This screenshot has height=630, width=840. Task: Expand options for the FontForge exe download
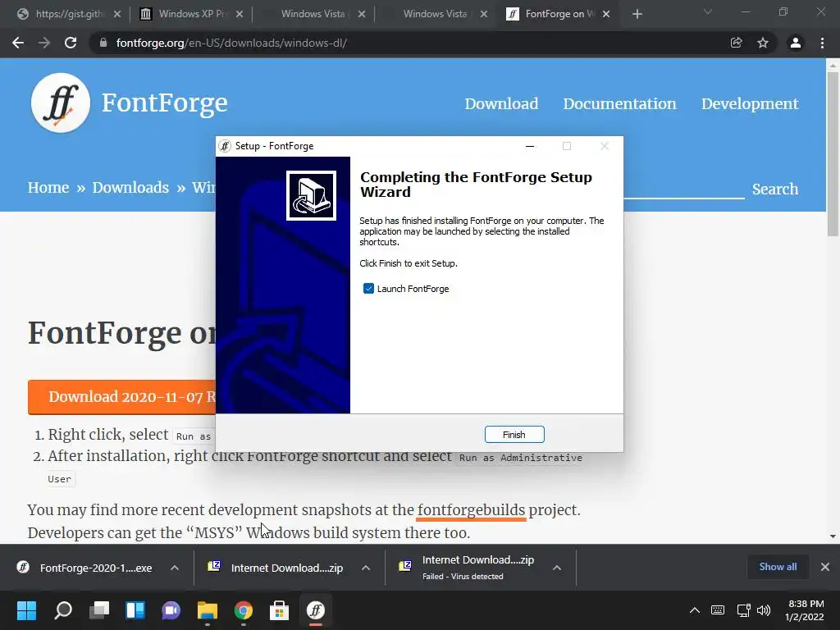pyautogui.click(x=175, y=568)
